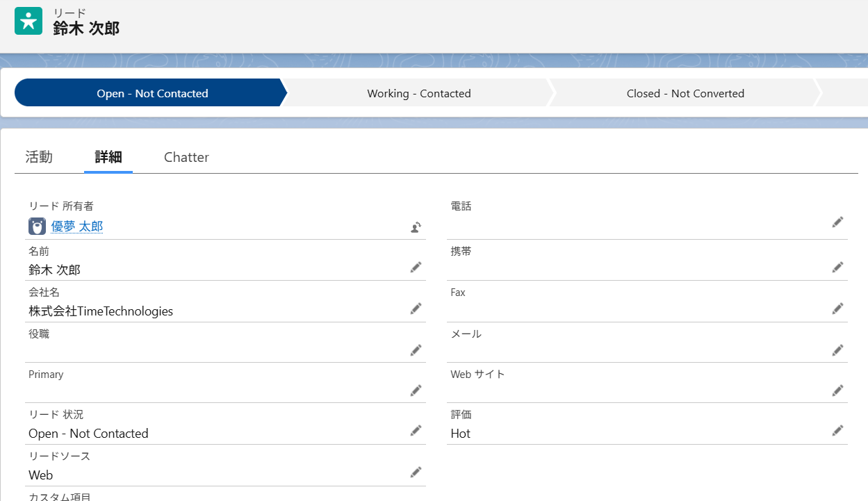Edit the Web サイト field with pencil icon

coord(837,391)
